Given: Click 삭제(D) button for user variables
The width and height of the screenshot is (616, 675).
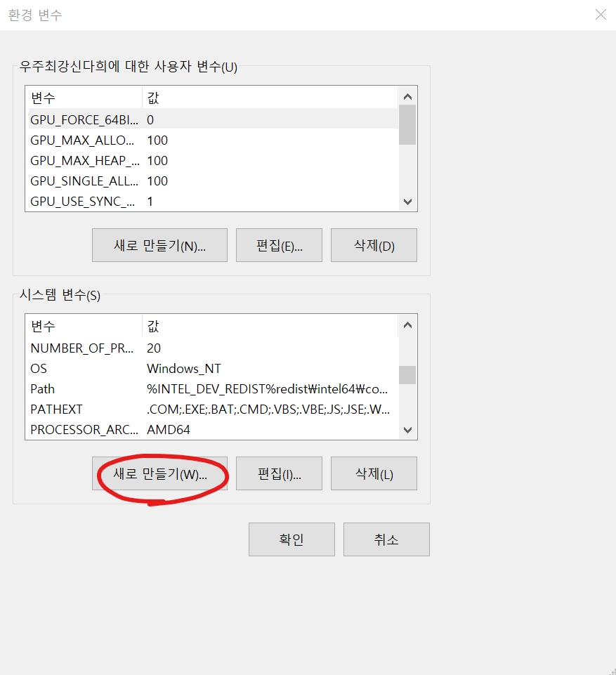Looking at the screenshot, I should point(374,245).
